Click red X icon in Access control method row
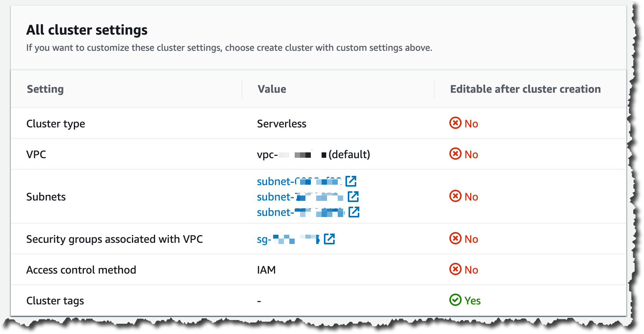The width and height of the screenshot is (644, 334). (x=455, y=269)
